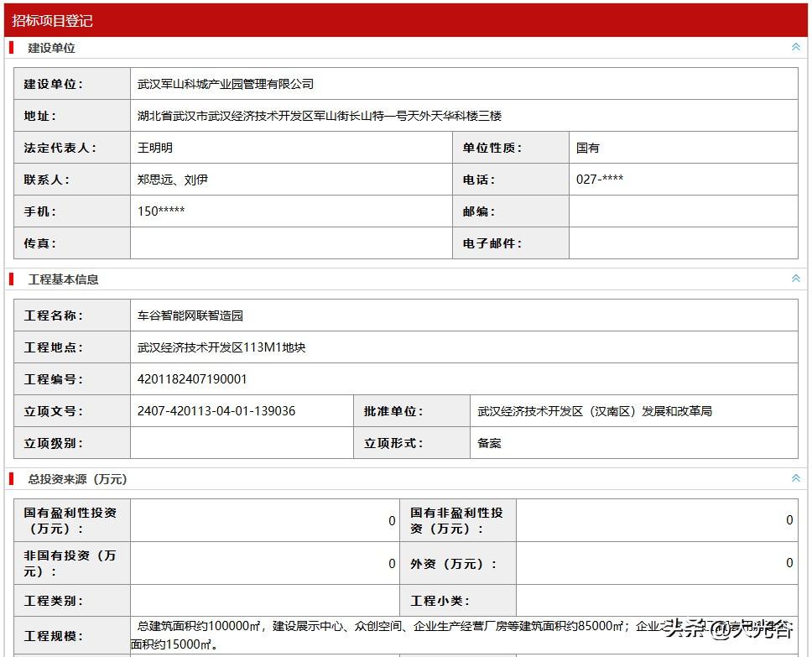Click legal representative value 王明明
812x657 pixels.
click(x=155, y=148)
